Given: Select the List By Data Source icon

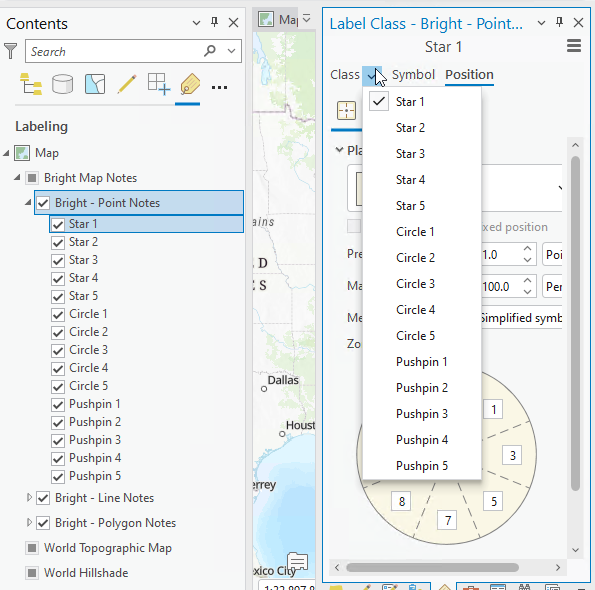Looking at the screenshot, I should (63, 84).
